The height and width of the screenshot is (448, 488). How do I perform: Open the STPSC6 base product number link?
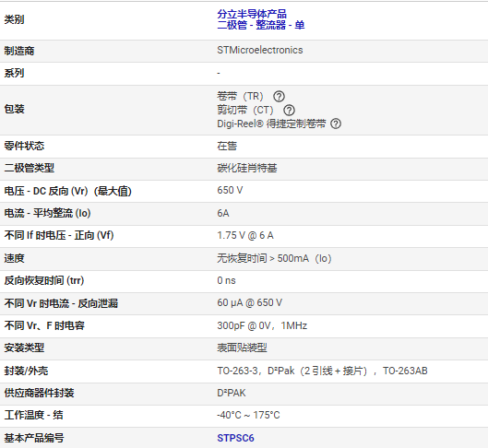[235, 438]
